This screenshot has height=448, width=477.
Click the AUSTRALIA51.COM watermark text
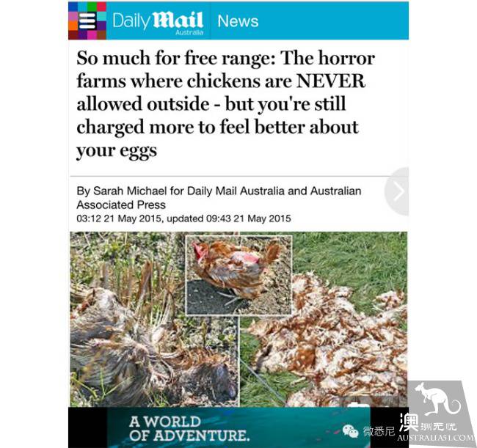(x=435, y=438)
